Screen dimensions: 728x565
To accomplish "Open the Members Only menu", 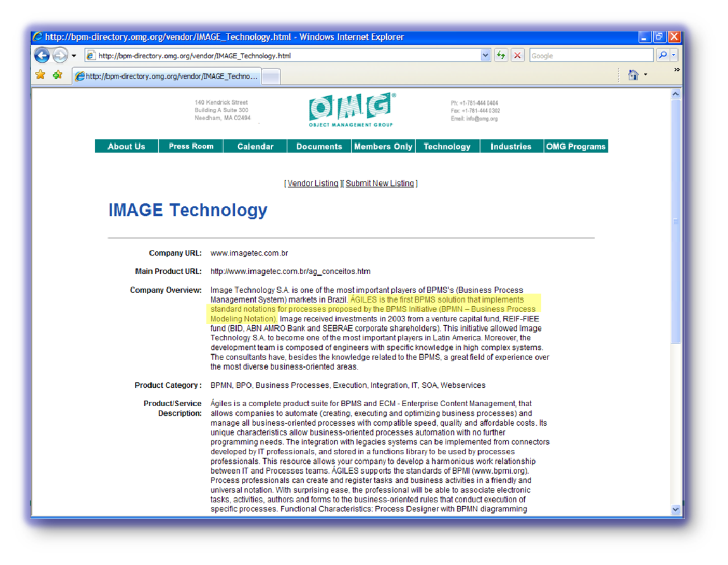I will click(x=383, y=146).
